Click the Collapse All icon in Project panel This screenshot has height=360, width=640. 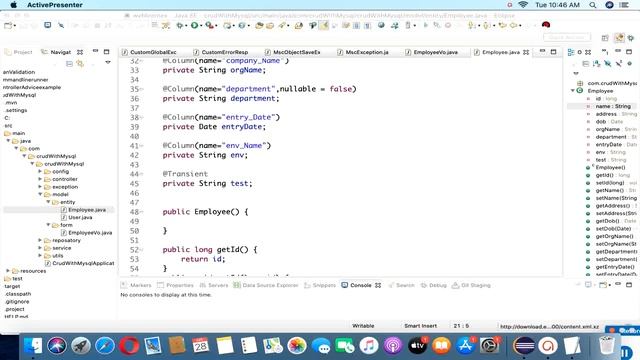point(69,64)
